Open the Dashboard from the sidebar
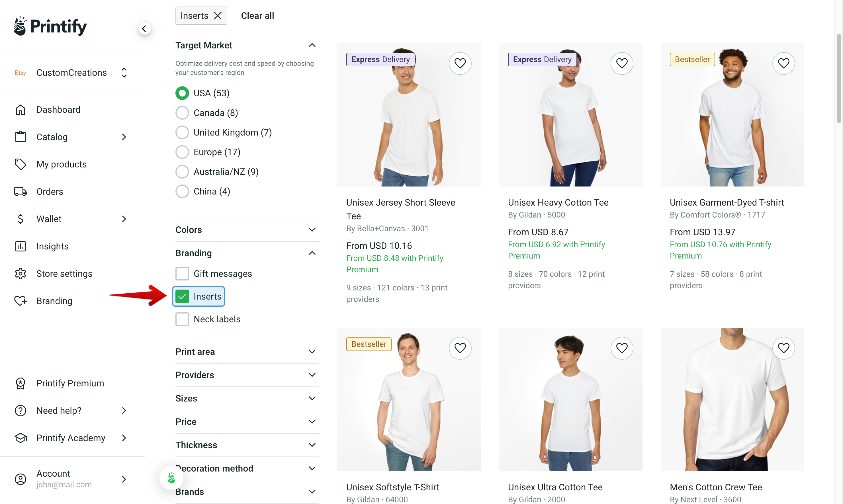 pos(58,109)
